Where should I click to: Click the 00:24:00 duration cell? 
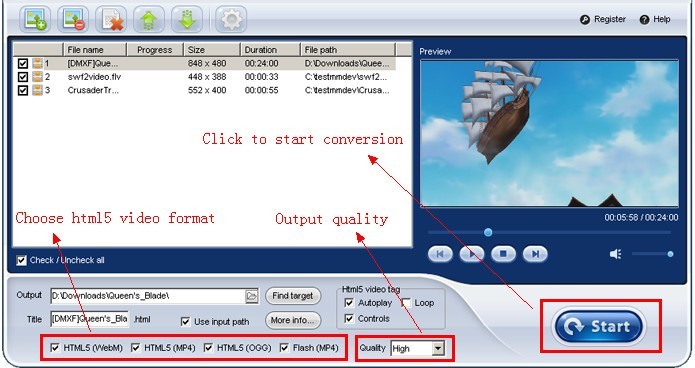coord(262,63)
